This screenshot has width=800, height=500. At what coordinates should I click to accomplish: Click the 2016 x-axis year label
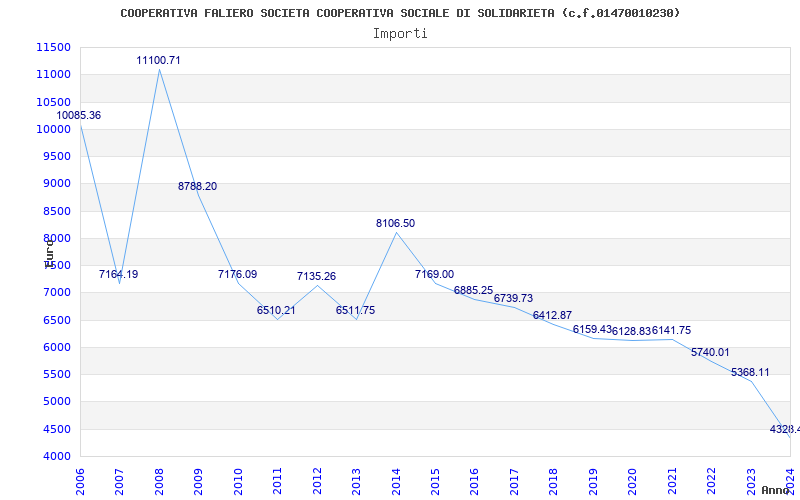[475, 481]
